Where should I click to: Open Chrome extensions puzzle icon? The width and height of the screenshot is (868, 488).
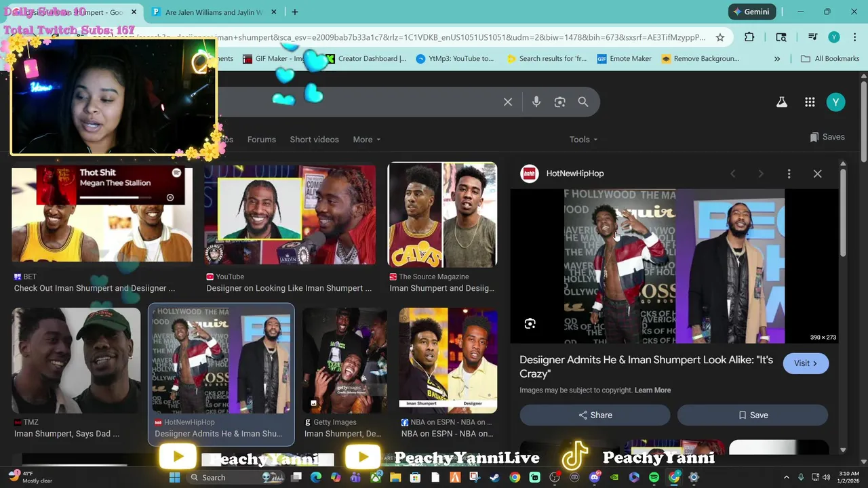point(749,37)
